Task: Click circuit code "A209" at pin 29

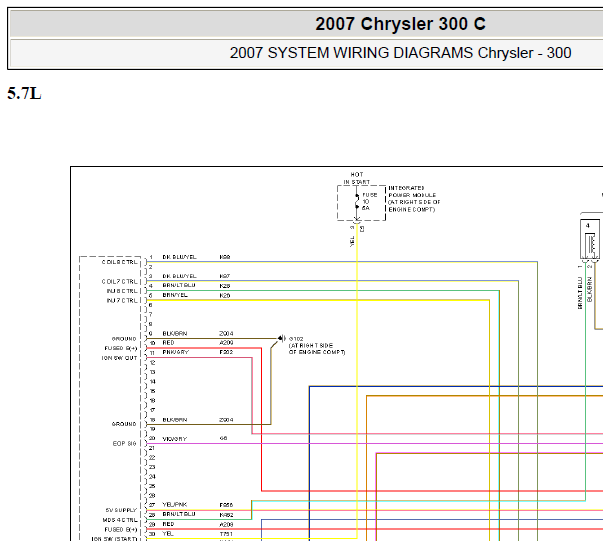Action: [x=226, y=524]
